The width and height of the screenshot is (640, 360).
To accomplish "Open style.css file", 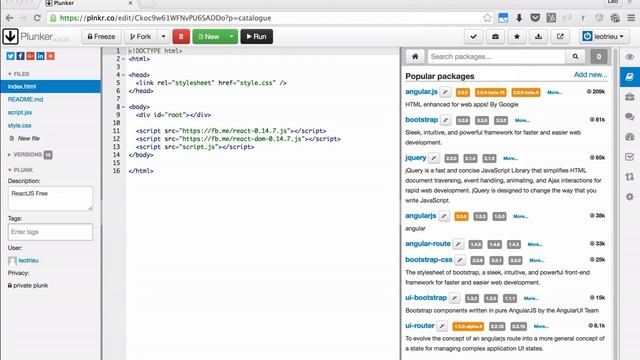I will [x=20, y=125].
